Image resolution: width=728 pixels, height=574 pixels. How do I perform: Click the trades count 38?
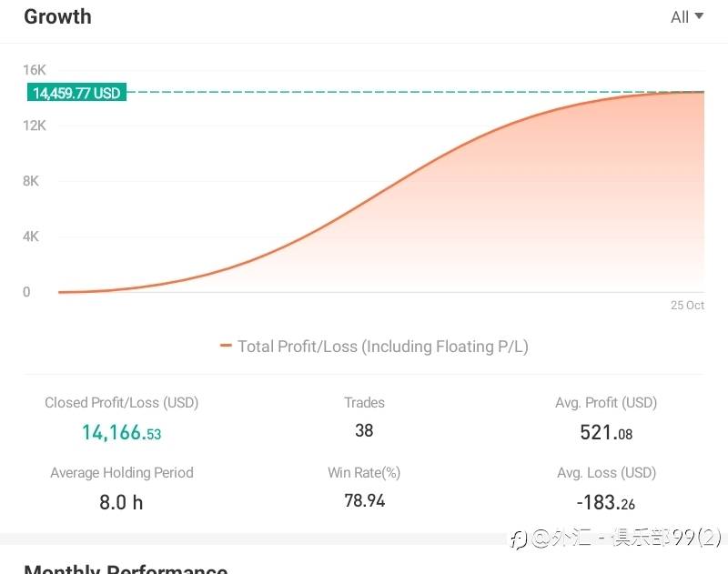pyautogui.click(x=364, y=431)
